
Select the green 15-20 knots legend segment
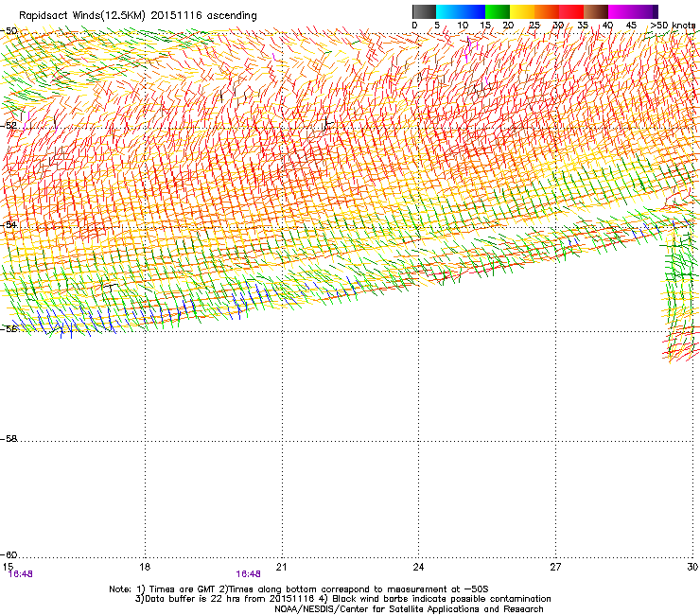pyautogui.click(x=498, y=11)
